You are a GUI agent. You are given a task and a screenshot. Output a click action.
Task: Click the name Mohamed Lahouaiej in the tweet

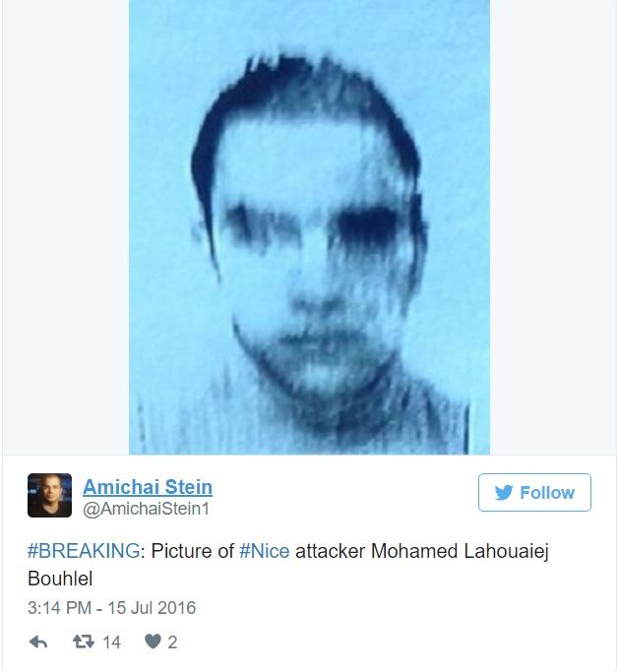[460, 551]
